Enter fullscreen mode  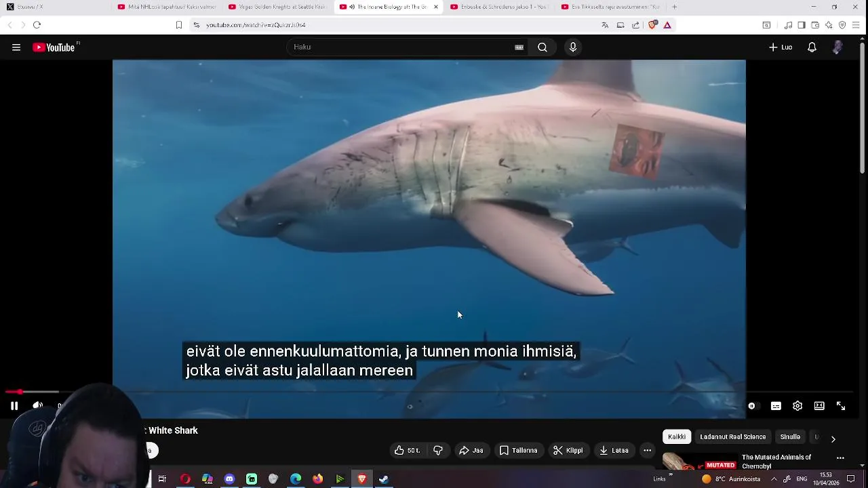pyautogui.click(x=841, y=406)
